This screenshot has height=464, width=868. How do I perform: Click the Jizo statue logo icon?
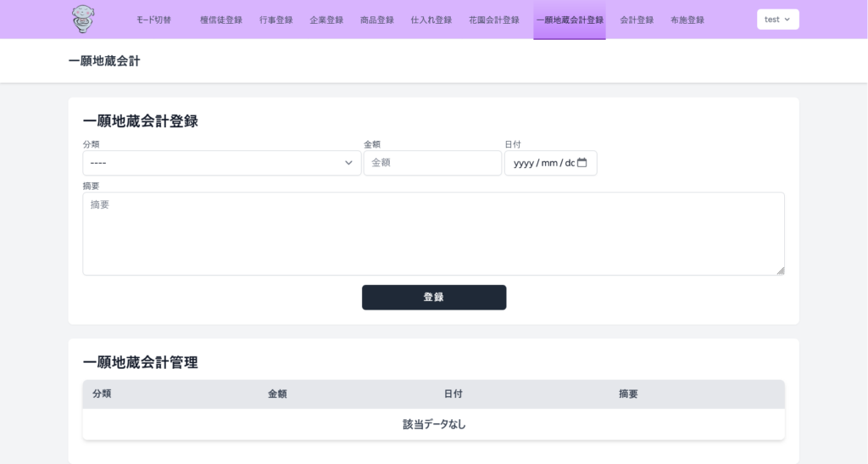[82, 19]
